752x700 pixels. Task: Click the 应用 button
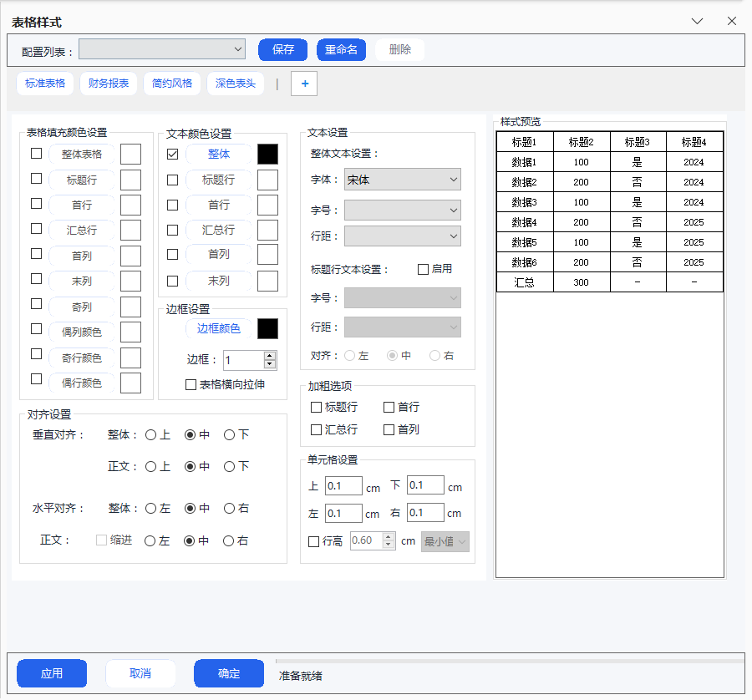[x=52, y=673]
